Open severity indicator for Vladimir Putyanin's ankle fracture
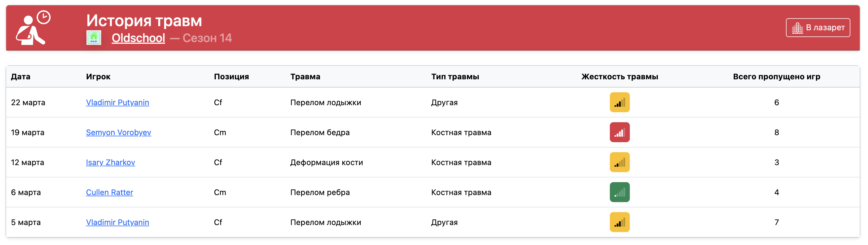This screenshot has width=868, height=245. (620, 102)
